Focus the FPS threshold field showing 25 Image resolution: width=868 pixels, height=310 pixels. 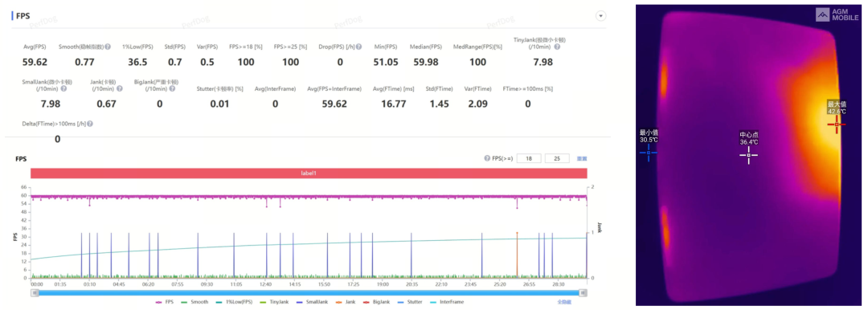click(557, 158)
